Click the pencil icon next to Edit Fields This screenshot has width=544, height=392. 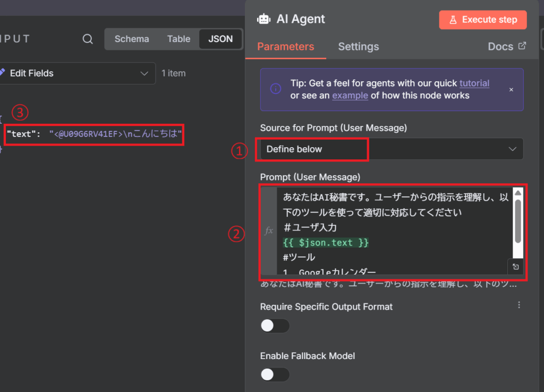click(2, 73)
